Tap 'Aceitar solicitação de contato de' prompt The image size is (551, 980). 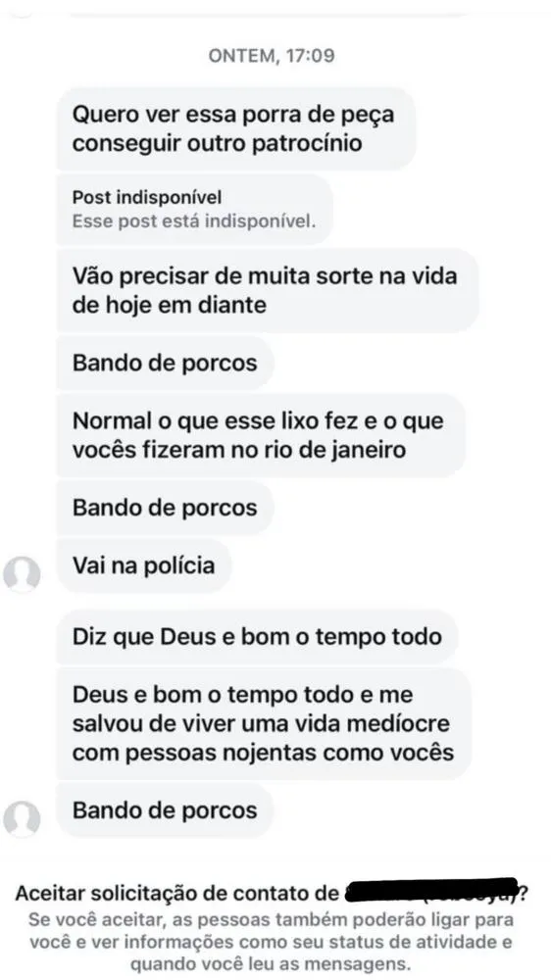[x=176, y=893]
